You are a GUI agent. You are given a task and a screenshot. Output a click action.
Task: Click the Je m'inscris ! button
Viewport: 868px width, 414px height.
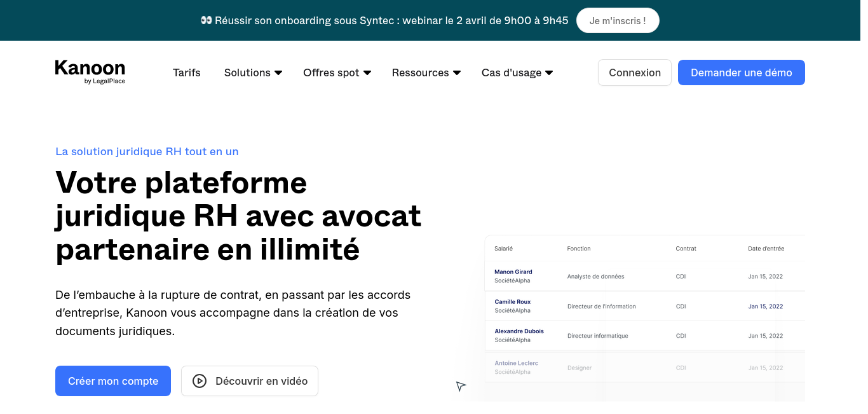[618, 20]
